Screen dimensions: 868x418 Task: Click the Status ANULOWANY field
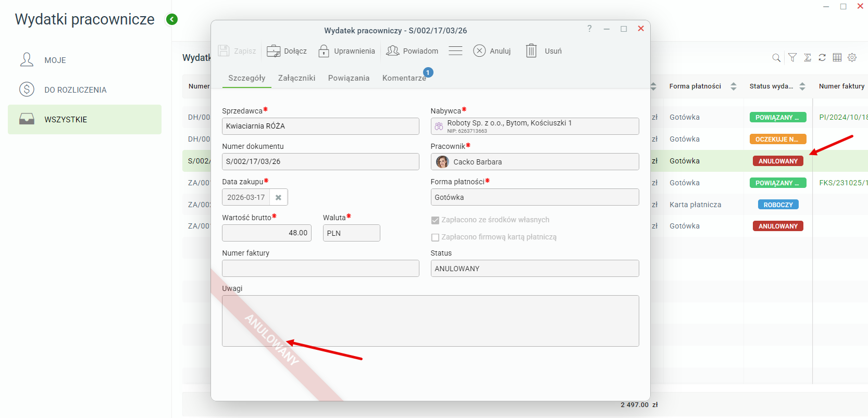(535, 268)
